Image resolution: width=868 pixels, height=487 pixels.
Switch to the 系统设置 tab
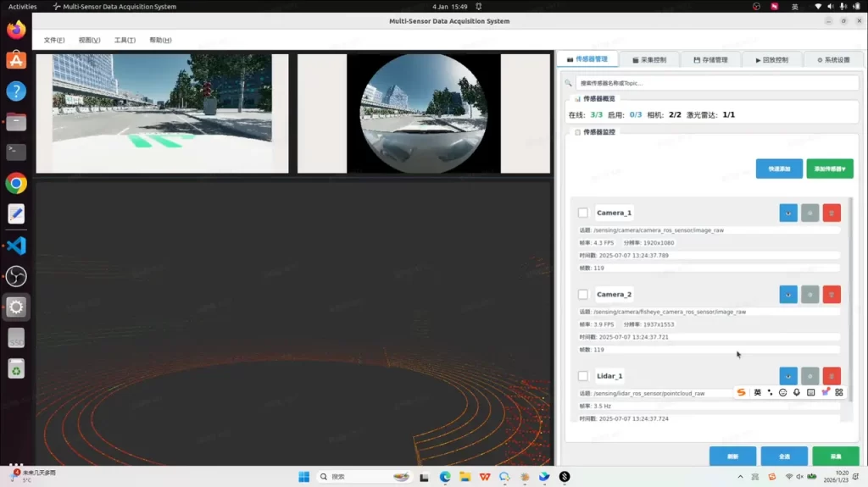coord(834,60)
